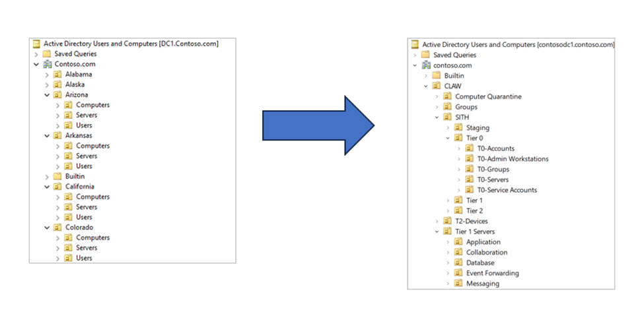Expand the Tier 1 node
Viewport: 644px width, 322px height.
[x=448, y=201]
